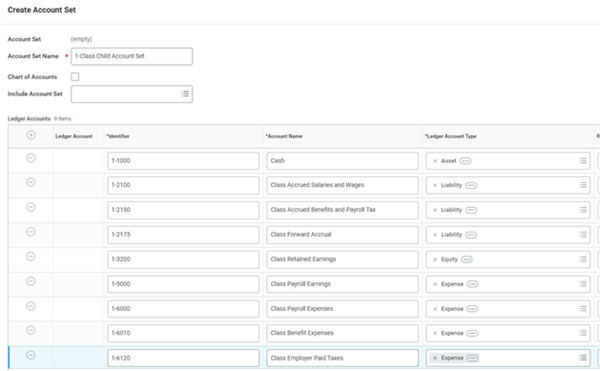Remove the 1-2100 row using its minus icon
This screenshot has height=371, width=600.
(31, 182)
